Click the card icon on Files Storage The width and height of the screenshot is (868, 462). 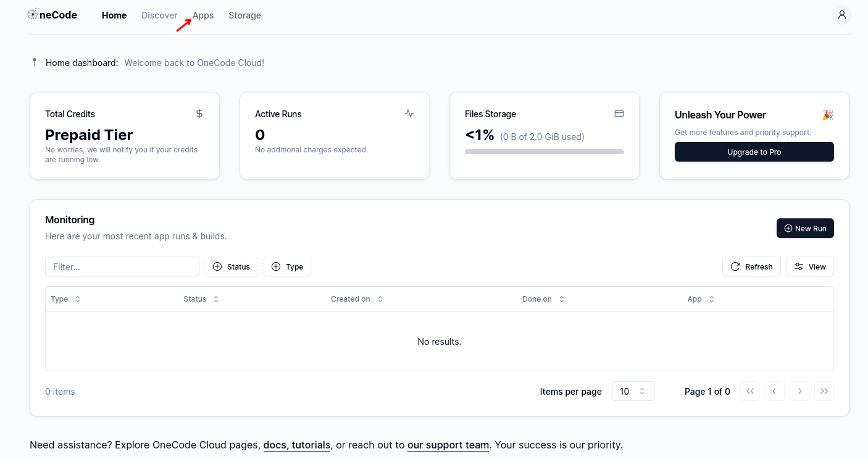[619, 113]
